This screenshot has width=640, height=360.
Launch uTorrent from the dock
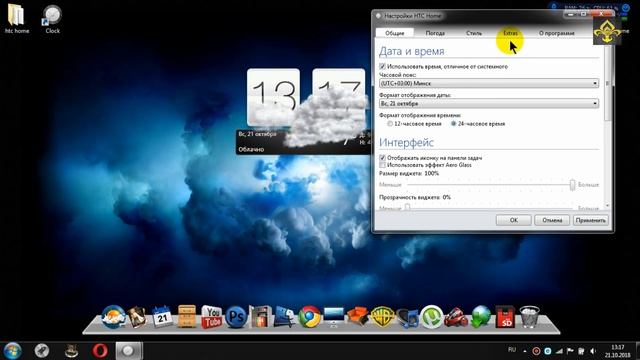pos(431,317)
